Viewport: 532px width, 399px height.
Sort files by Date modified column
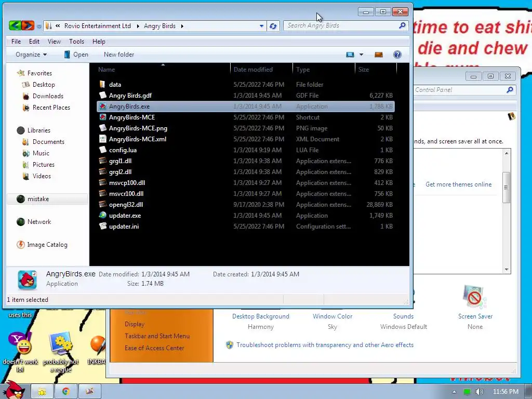(261, 70)
